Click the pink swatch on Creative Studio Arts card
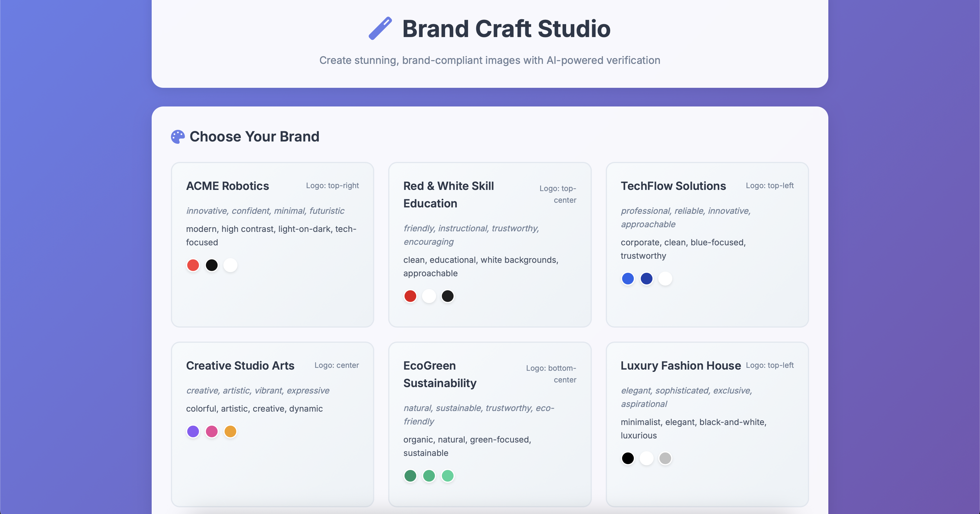 pos(211,431)
